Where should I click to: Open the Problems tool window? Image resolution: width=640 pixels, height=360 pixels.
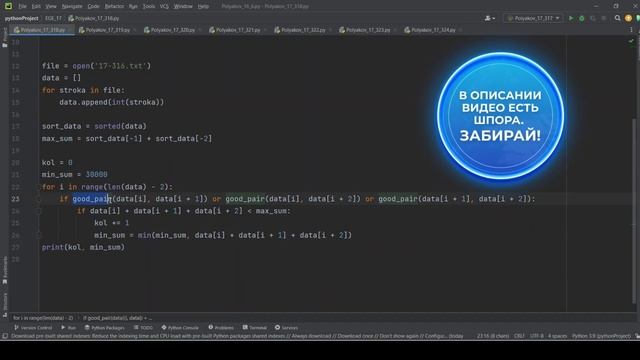221,328
